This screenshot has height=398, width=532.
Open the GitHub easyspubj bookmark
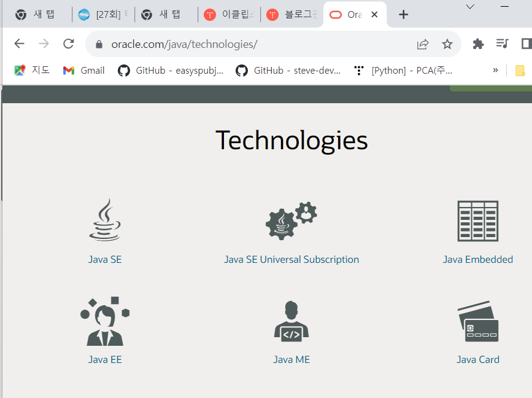tap(171, 70)
